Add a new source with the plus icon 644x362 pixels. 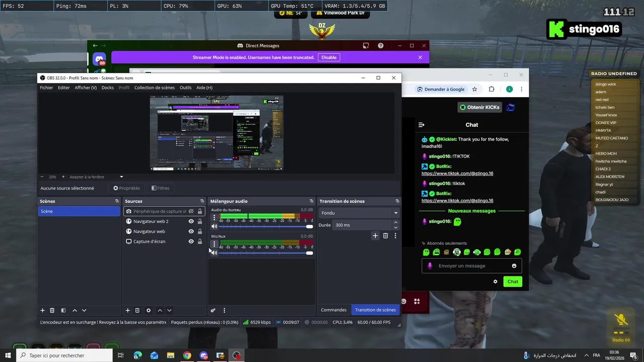coord(128,310)
